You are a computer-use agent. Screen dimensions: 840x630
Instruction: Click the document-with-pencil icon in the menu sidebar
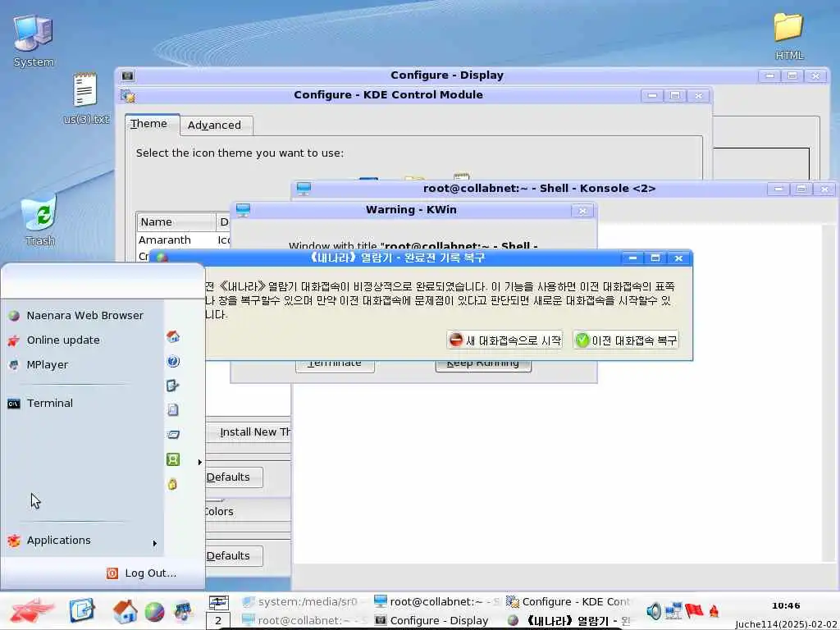(172, 386)
